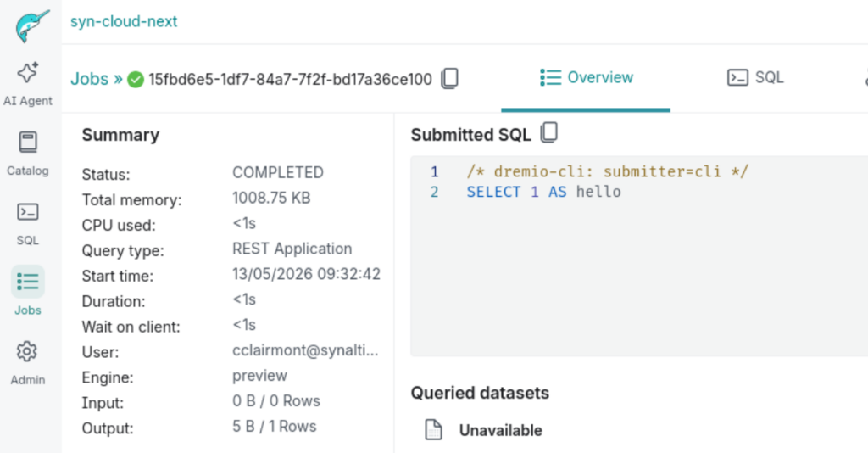The image size is (868, 453).
Task: Copy the Submitted SQL text
Action: click(x=548, y=133)
